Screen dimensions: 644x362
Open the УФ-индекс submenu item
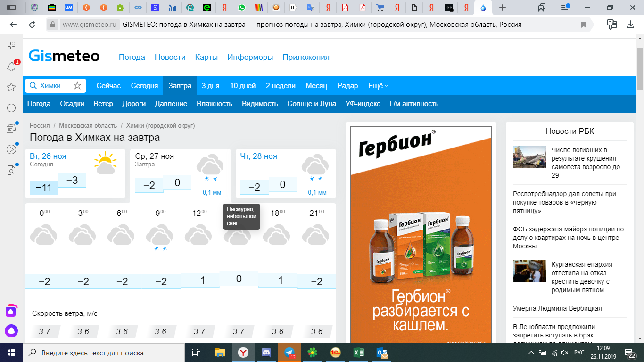pos(363,104)
